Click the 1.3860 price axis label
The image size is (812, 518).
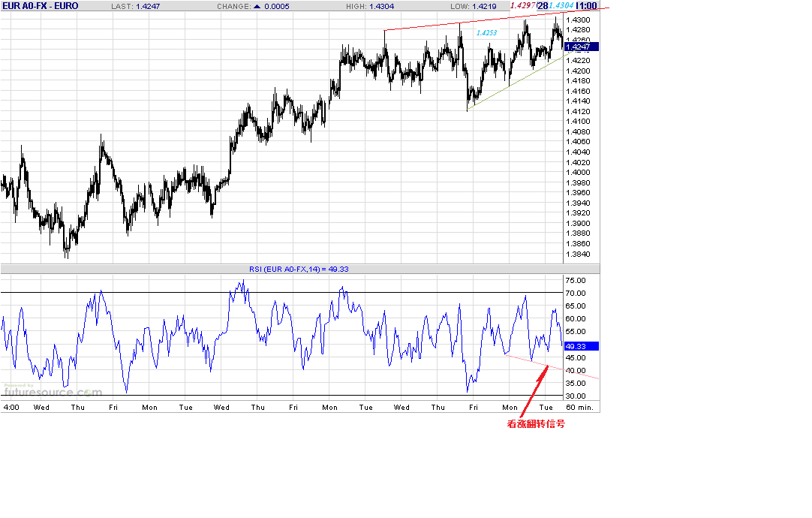pos(578,243)
